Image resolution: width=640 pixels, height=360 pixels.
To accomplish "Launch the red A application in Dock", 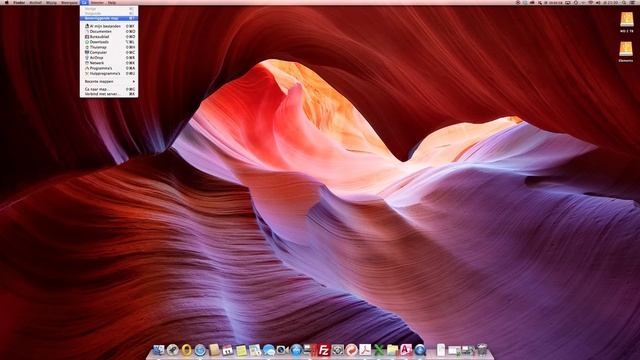I will [406, 350].
